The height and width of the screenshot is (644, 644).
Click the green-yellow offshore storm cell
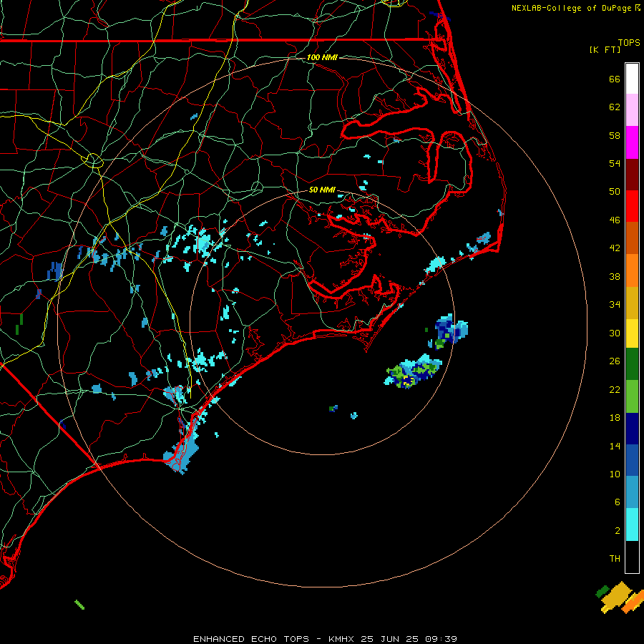(x=413, y=371)
